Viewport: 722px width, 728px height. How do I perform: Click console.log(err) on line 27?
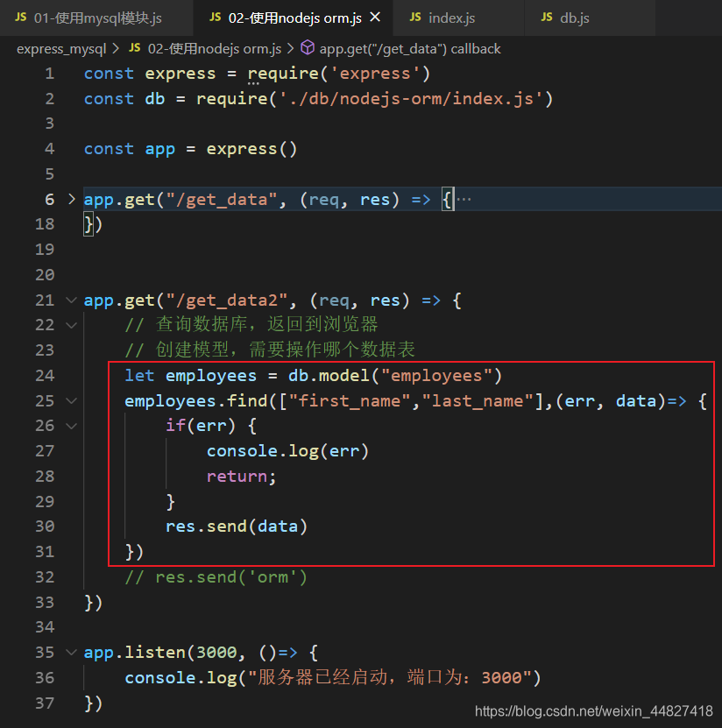tap(288, 451)
